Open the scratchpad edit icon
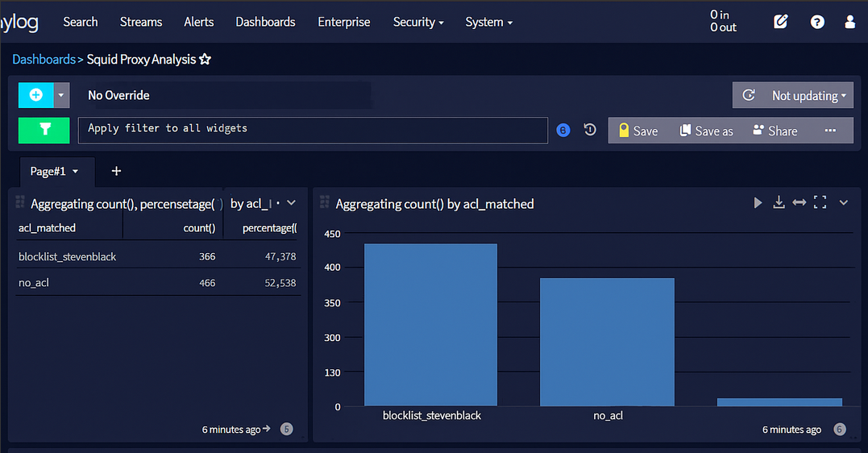This screenshot has height=453, width=868. click(780, 22)
